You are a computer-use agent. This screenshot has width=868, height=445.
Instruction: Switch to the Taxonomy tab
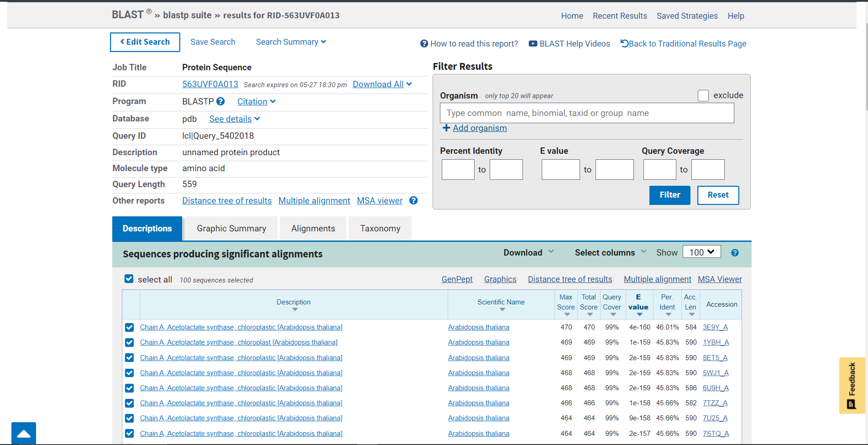(380, 228)
